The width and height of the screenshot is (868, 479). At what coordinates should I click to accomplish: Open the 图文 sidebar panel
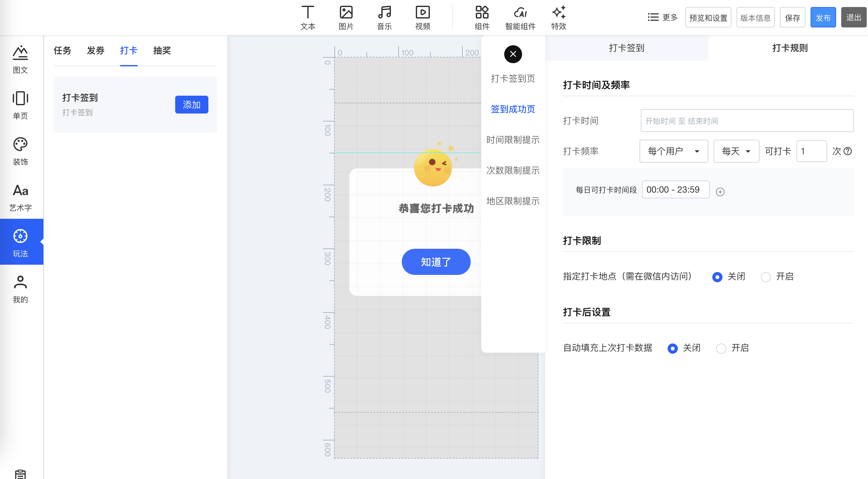tap(20, 59)
